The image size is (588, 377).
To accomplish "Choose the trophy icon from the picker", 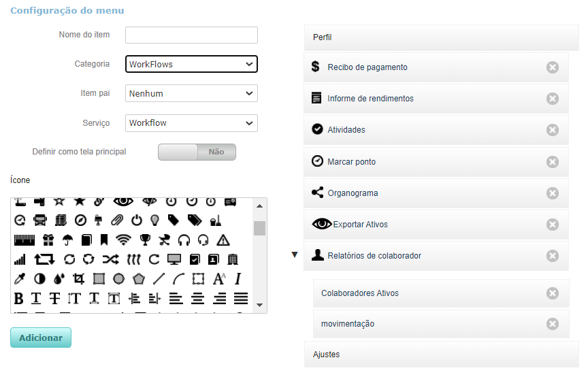I will [144, 240].
